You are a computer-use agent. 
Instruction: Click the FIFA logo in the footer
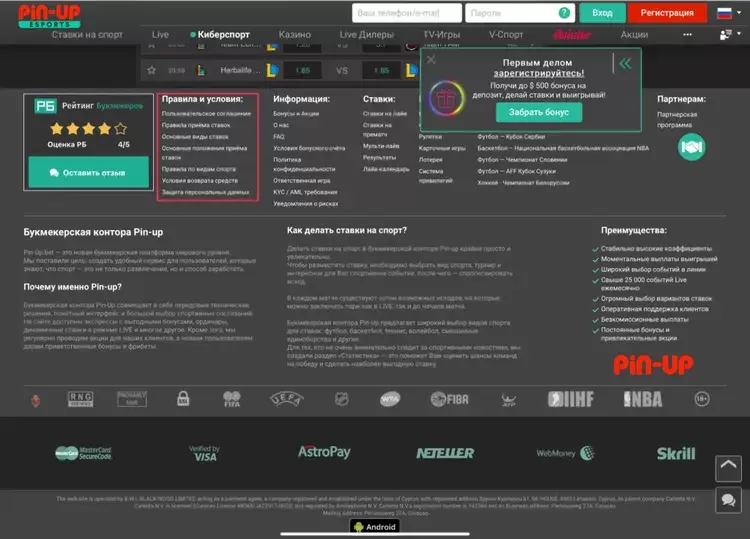click(232, 399)
